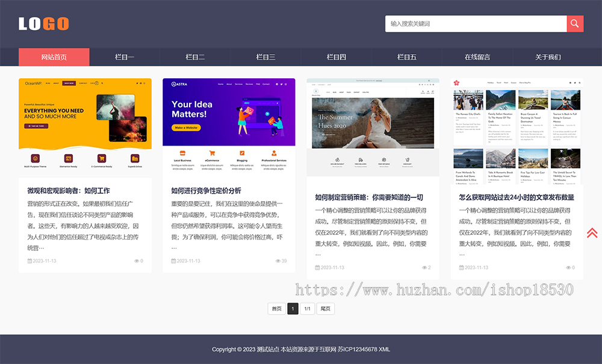Click the 2023-11-13 date on Astra card

point(188,261)
